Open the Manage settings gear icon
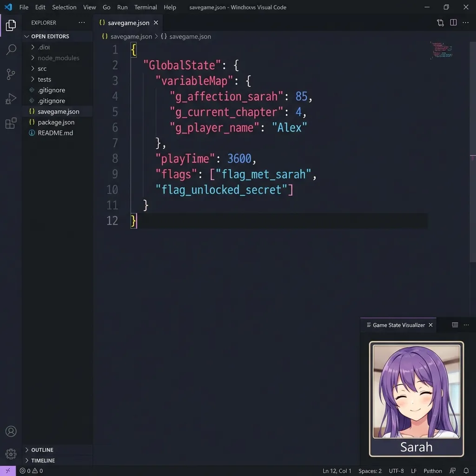Image resolution: width=476 pixels, height=476 pixels. click(11, 454)
